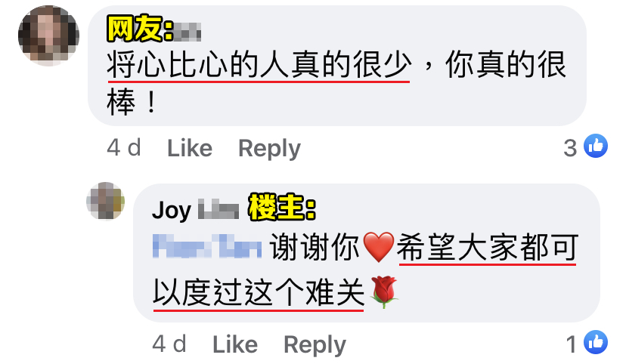Screen dimensions: 626x364
Task: Reply to Joy's comment
Action: (315, 345)
